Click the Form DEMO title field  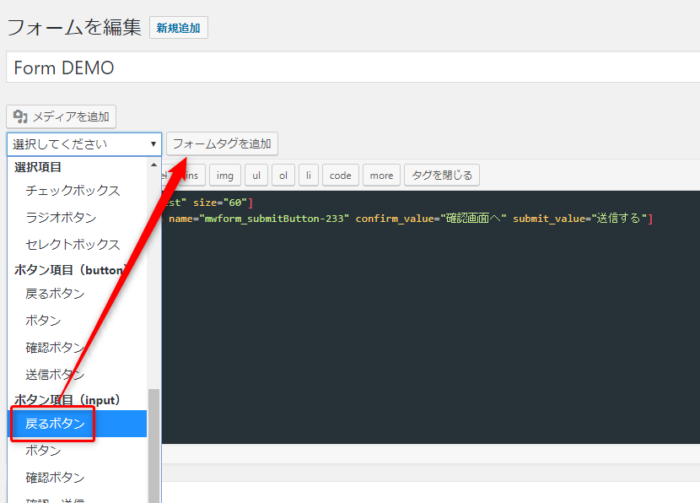point(350,68)
